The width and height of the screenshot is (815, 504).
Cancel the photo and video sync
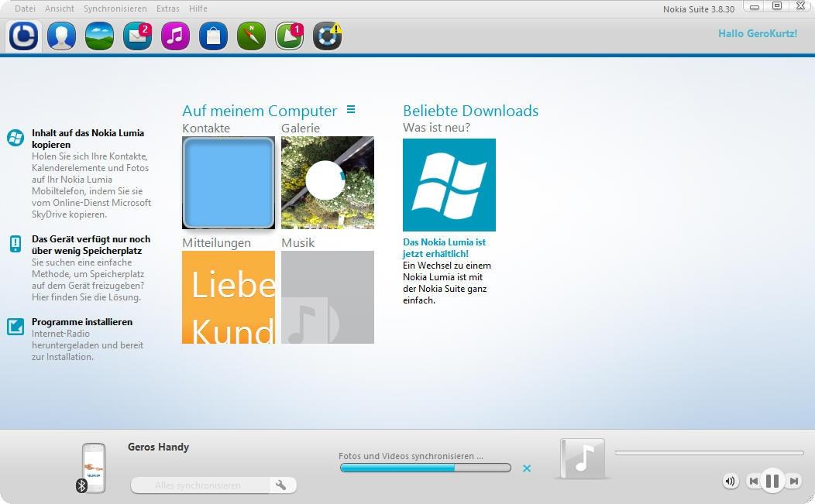(527, 468)
